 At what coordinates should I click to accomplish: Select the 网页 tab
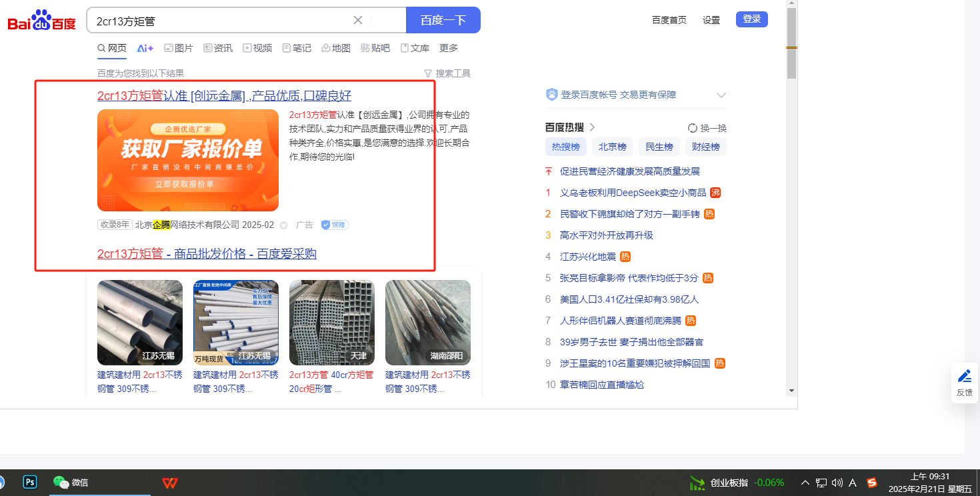[112, 48]
